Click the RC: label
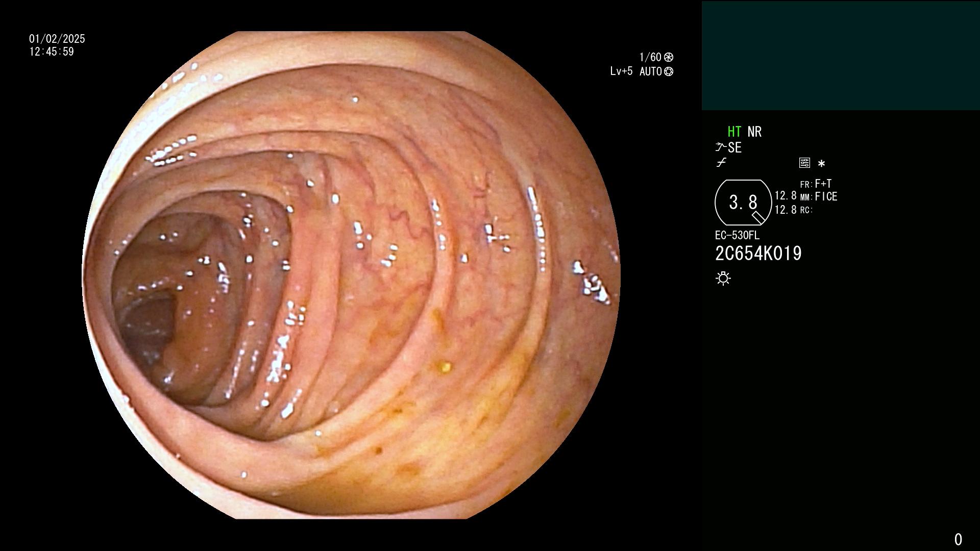The image size is (980, 551). 806,210
